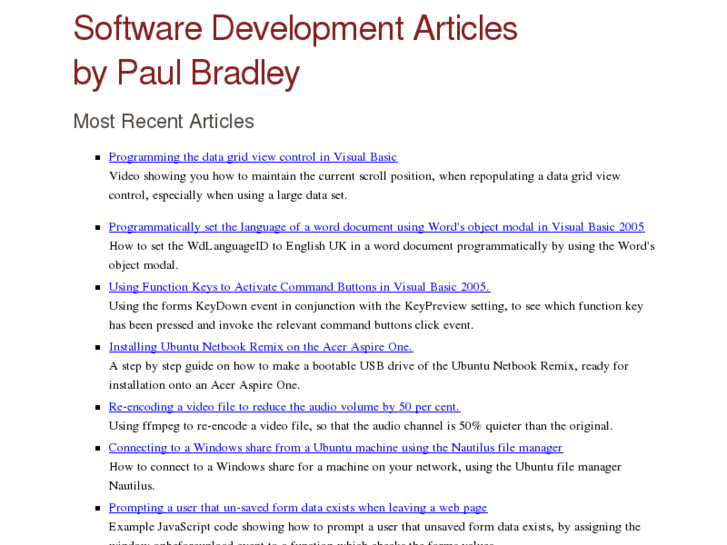The height and width of the screenshot is (545, 727).
Task: Click description starting 'A step by step guide'
Action: tap(369, 375)
